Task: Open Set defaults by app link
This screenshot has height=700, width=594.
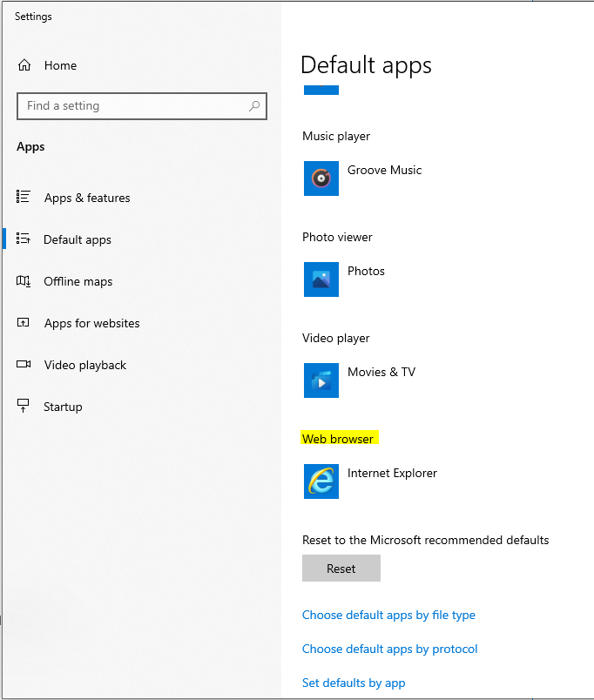Action: (x=354, y=683)
